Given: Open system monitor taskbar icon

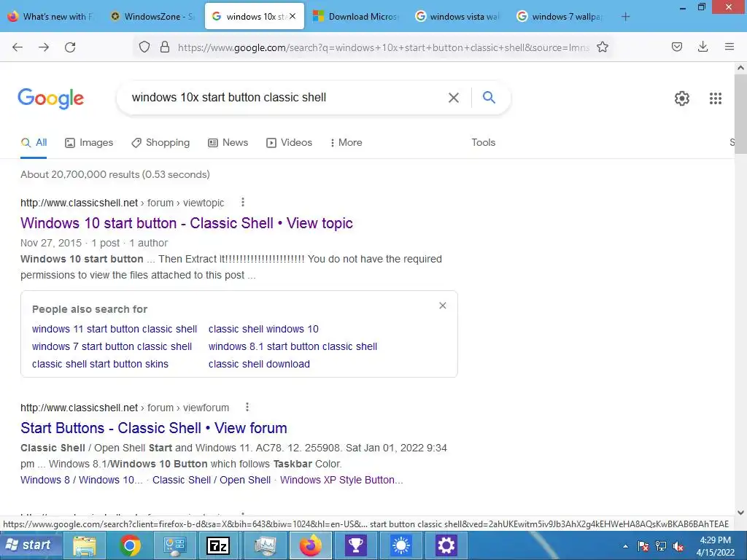Looking at the screenshot, I should 266,545.
